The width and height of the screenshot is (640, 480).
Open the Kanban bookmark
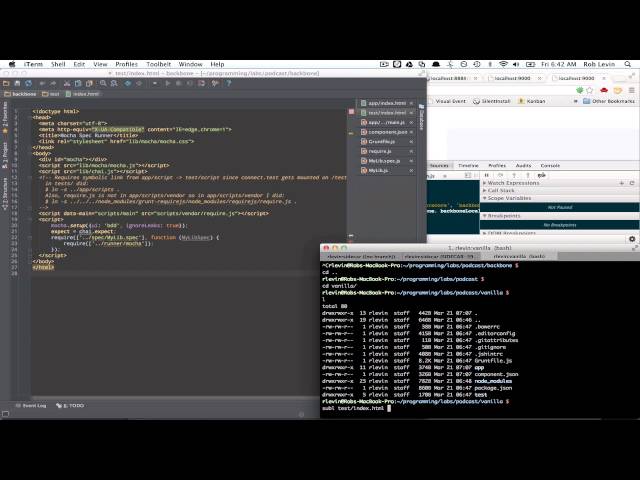531,101
